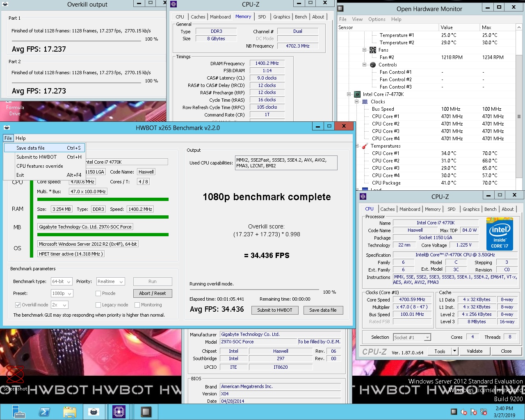Choose Submit to HWBOT menu entry
525x420 pixels.
click(x=44, y=157)
